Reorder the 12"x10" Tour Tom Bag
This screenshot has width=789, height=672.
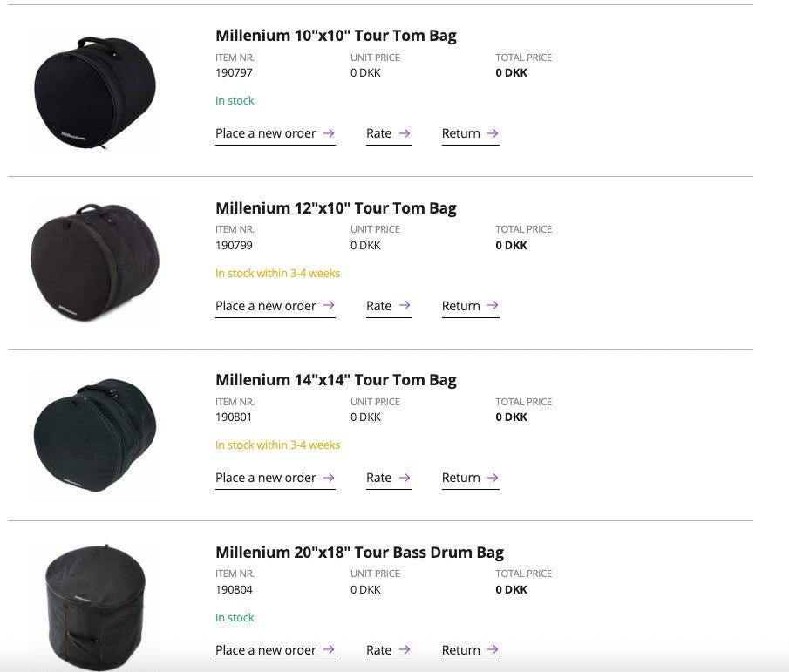point(275,306)
